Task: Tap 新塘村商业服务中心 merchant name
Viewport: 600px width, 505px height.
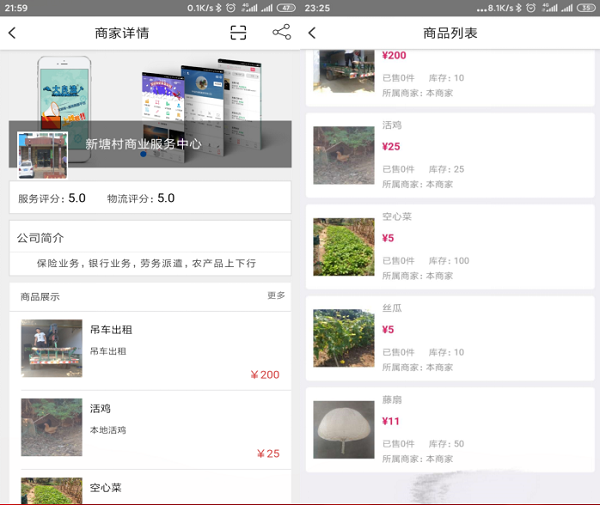Action: click(143, 144)
